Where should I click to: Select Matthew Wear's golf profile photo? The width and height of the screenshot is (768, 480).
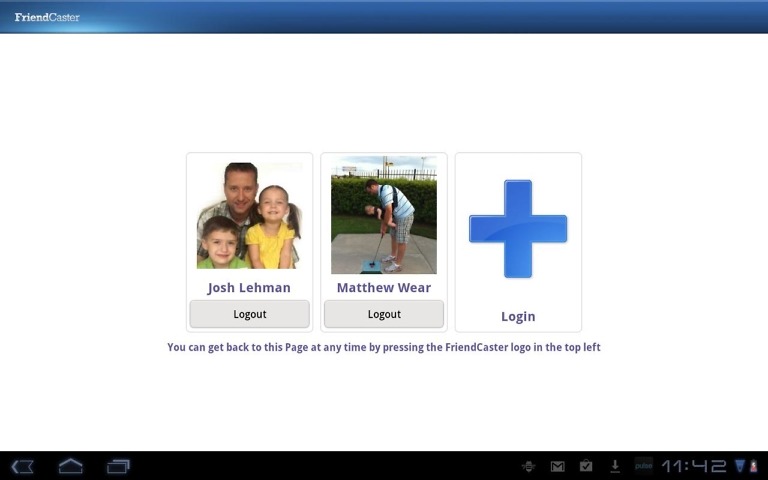384,215
